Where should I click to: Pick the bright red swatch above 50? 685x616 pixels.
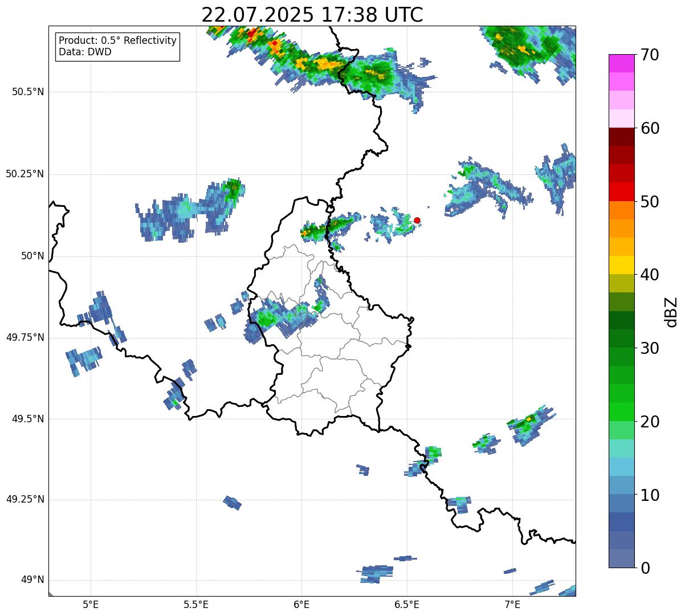pos(621,191)
